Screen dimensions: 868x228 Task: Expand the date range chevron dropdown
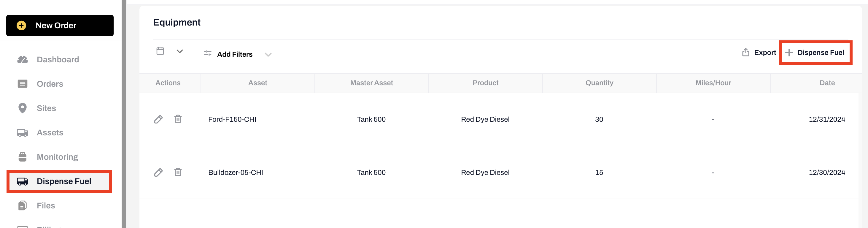click(179, 51)
